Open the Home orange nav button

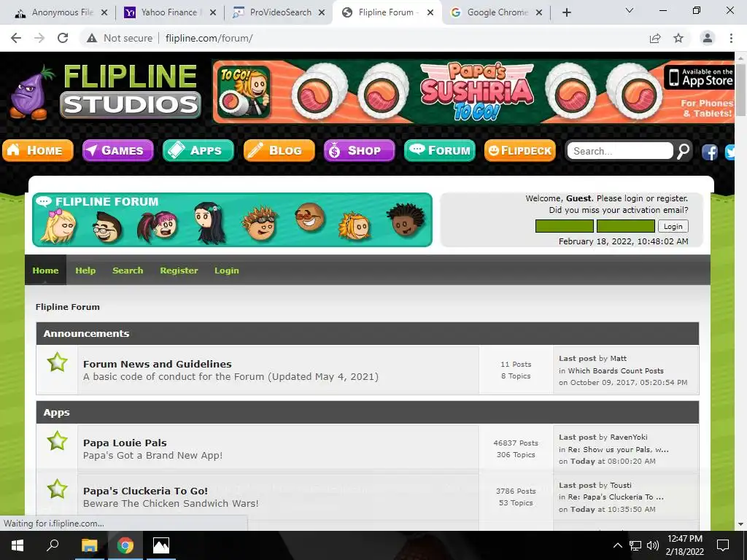coord(38,150)
